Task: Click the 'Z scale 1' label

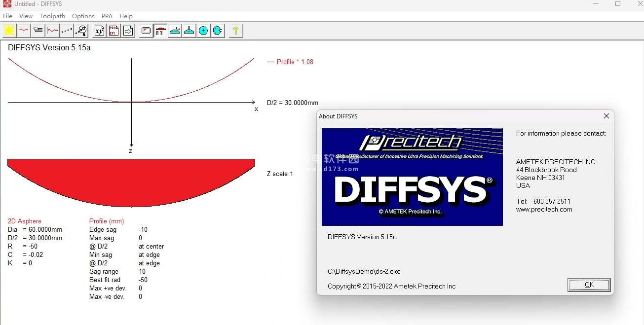Action: (x=280, y=174)
